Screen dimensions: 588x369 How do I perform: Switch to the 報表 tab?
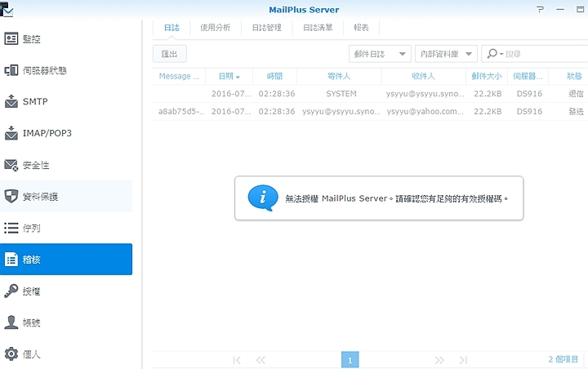pyautogui.click(x=361, y=27)
